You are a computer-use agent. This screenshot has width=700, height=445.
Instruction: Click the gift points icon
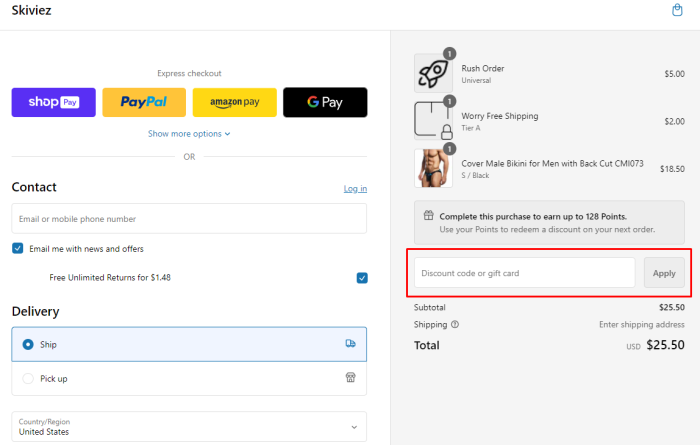(429, 216)
